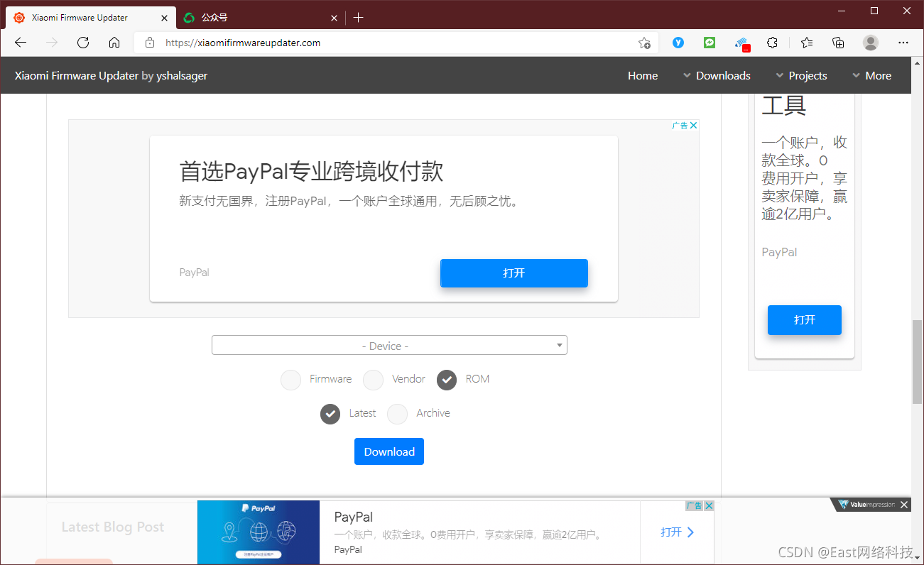Click the scrollbar up arrow
Image resolution: width=924 pixels, height=565 pixels.
pyautogui.click(x=917, y=63)
